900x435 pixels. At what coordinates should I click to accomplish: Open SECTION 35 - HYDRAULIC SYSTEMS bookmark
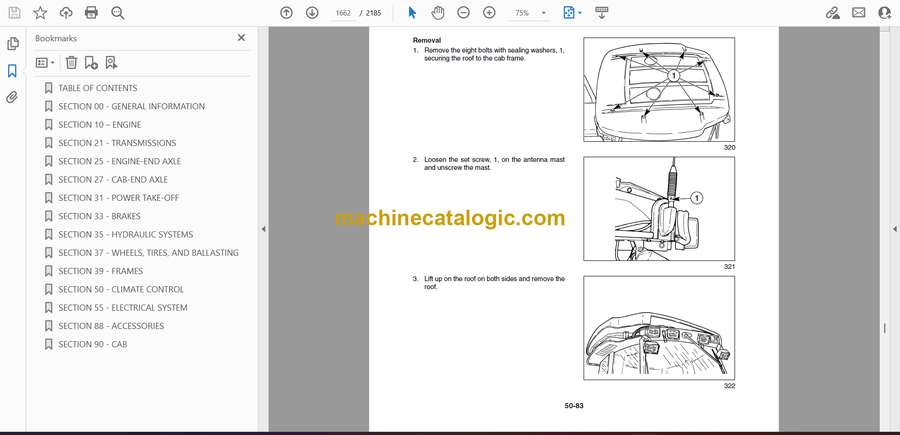coord(126,234)
